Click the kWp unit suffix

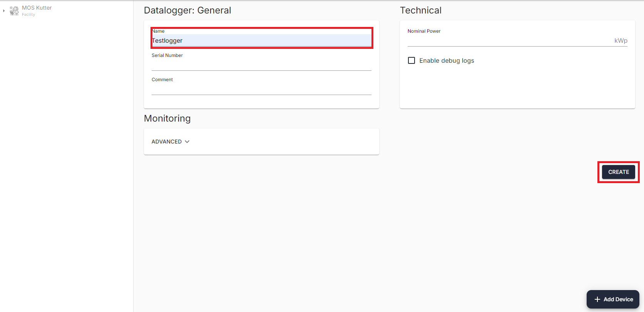[x=621, y=40]
